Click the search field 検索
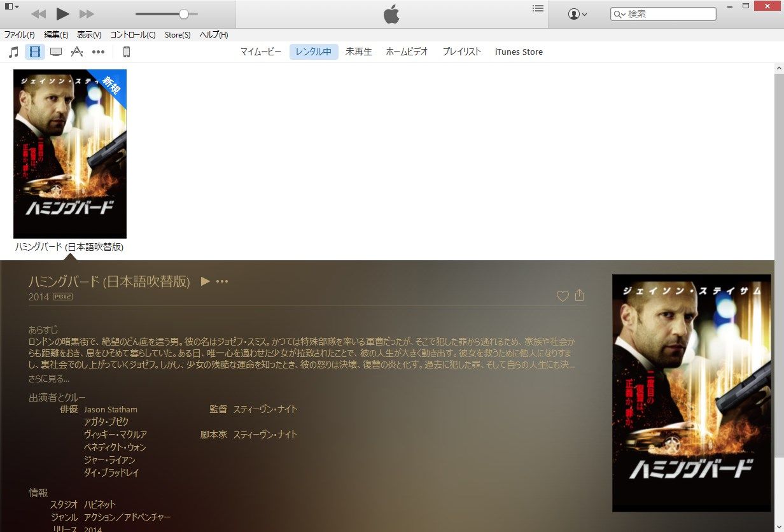The image size is (784, 532). (x=663, y=14)
